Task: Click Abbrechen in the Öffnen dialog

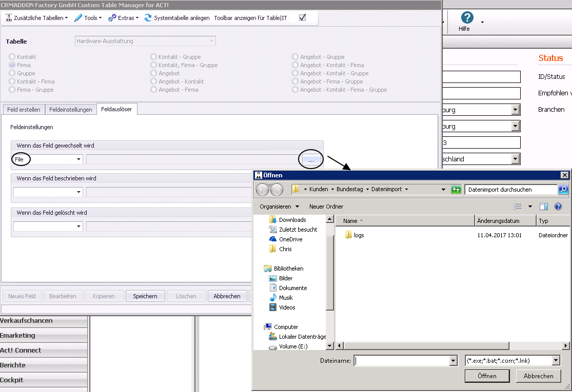Action: 539,376
